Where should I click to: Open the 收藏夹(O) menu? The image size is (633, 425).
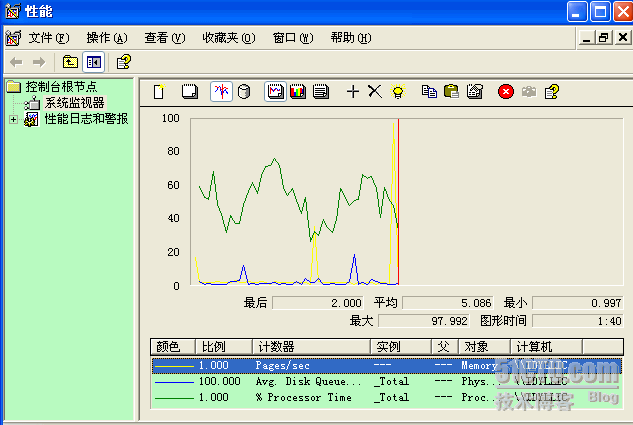click(x=228, y=38)
